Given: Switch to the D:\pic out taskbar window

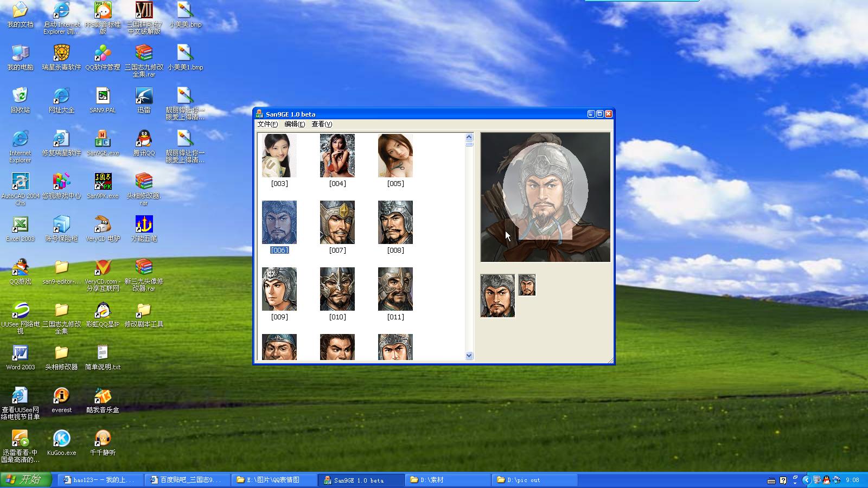Looking at the screenshot, I should coord(534,480).
